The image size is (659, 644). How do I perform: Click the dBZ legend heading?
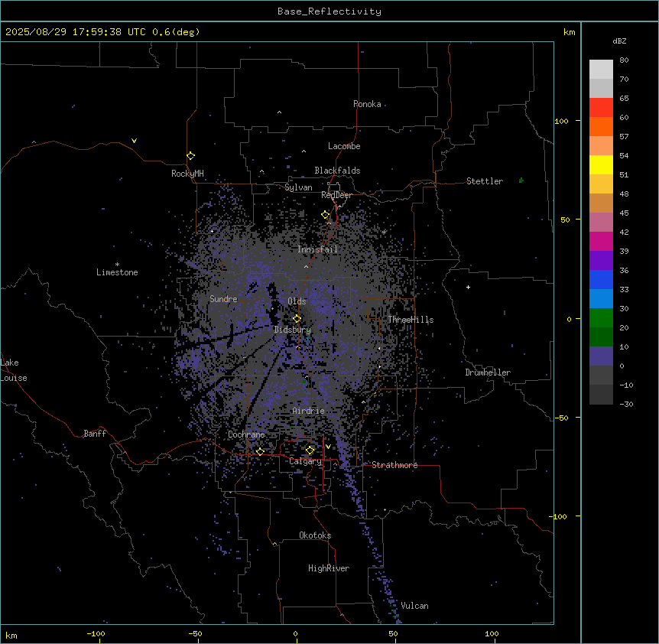[x=619, y=41]
